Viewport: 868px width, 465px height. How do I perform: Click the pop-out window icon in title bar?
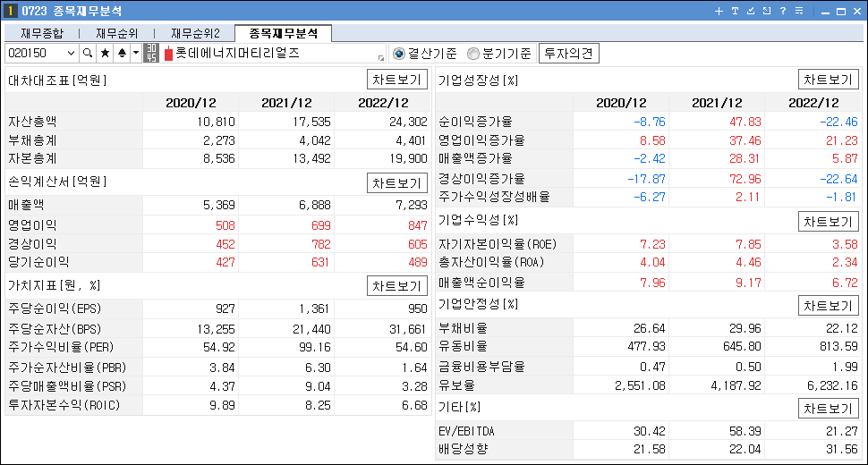click(x=767, y=11)
